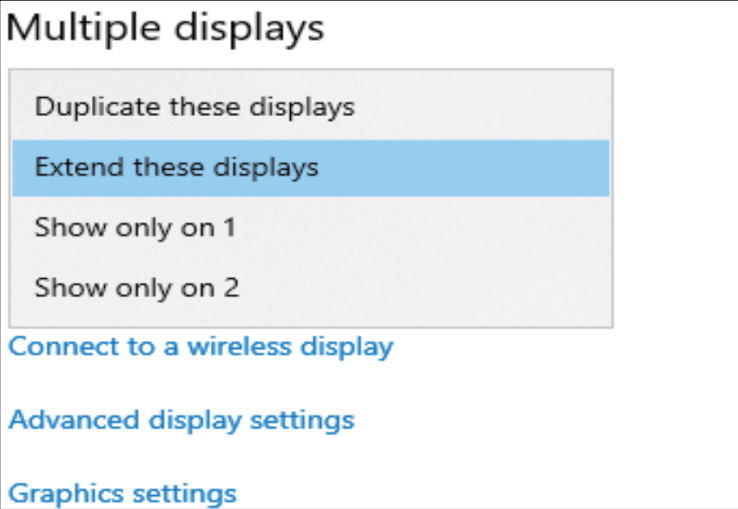Screen dimensions: 738x509
Task: Click the Advanced display settings text
Action: click(x=181, y=419)
